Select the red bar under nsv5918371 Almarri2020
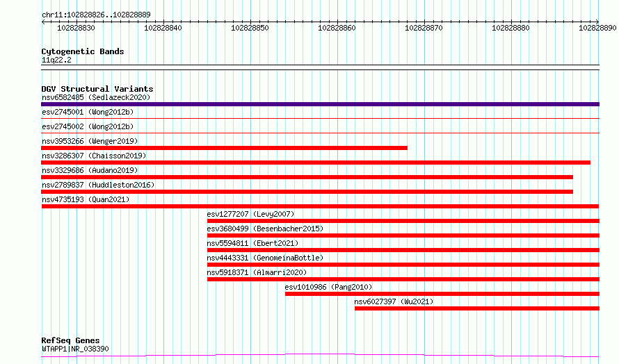Screen dimensions: 619x364 403,279
